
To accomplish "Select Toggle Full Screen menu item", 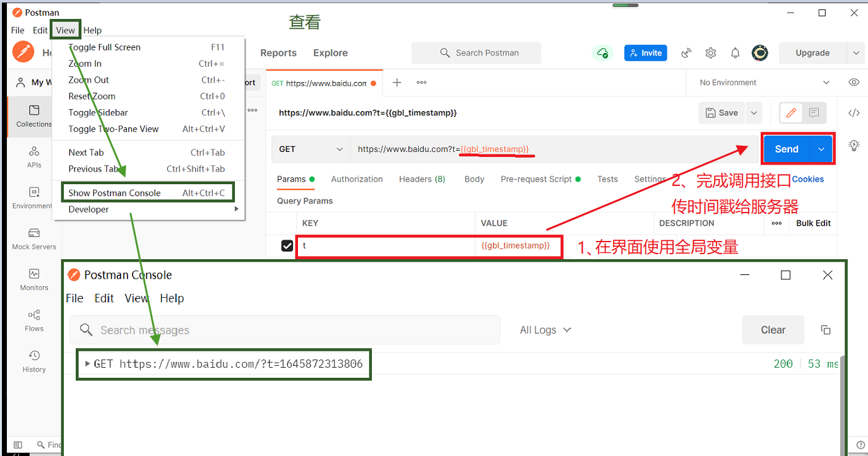I will [x=149, y=47].
